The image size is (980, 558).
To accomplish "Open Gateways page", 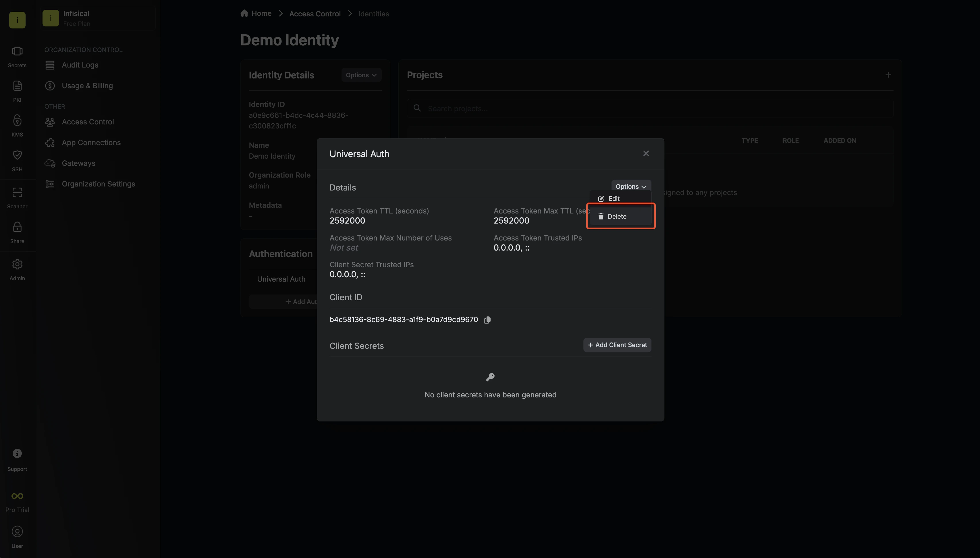I will (78, 163).
